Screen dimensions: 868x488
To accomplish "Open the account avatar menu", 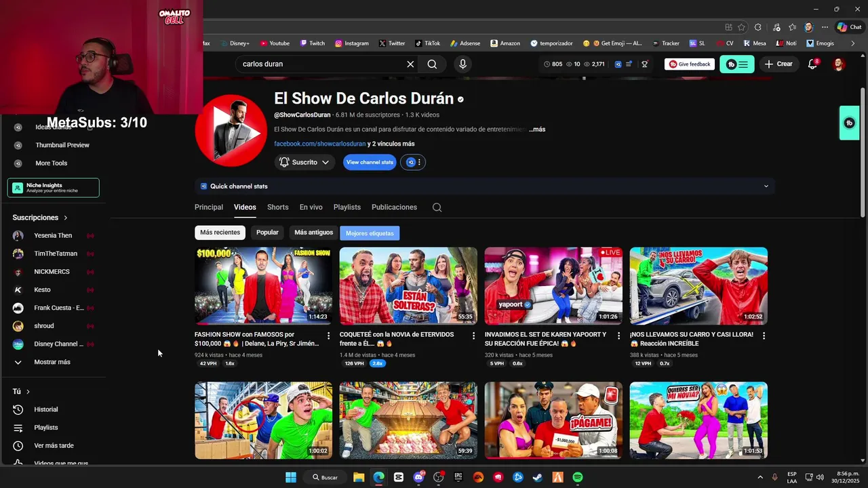I will [x=839, y=64].
